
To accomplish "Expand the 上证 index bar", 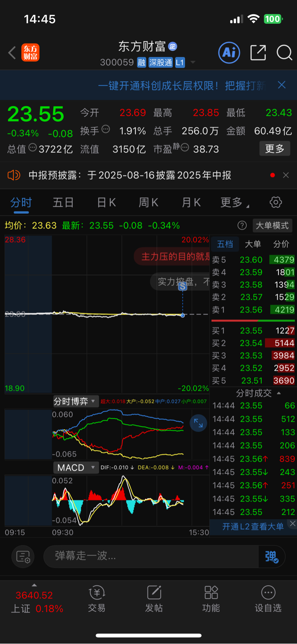I will pos(34,585).
